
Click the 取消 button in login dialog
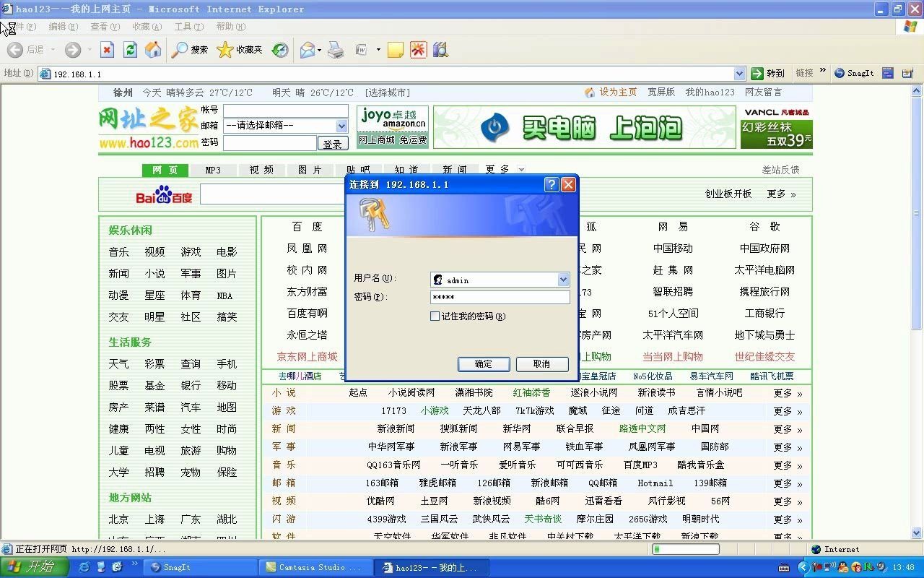tap(542, 364)
